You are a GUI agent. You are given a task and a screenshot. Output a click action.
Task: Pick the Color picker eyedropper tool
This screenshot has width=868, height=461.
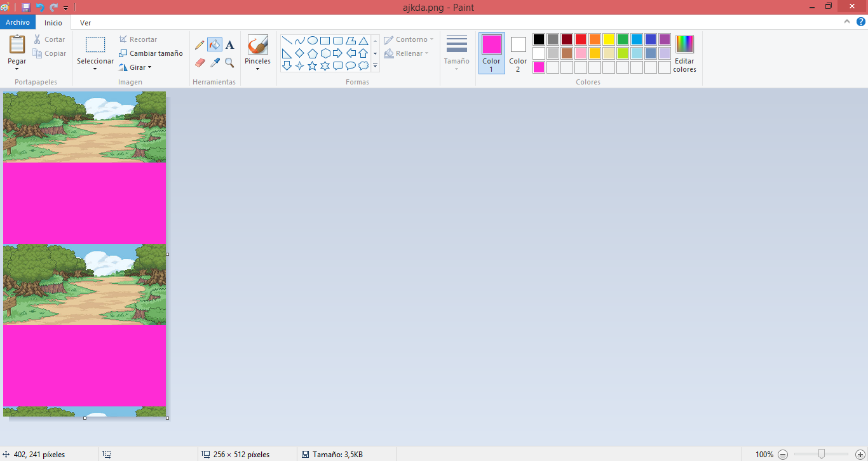tap(215, 63)
